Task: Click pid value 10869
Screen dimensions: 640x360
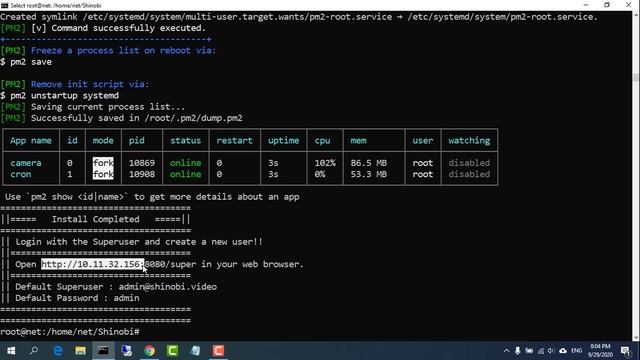Action: [x=142, y=163]
